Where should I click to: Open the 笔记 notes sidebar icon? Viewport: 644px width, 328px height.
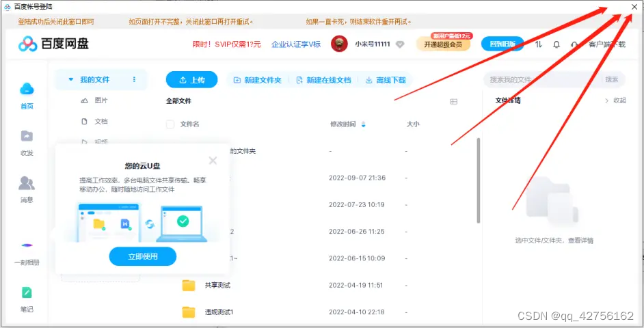(27, 292)
